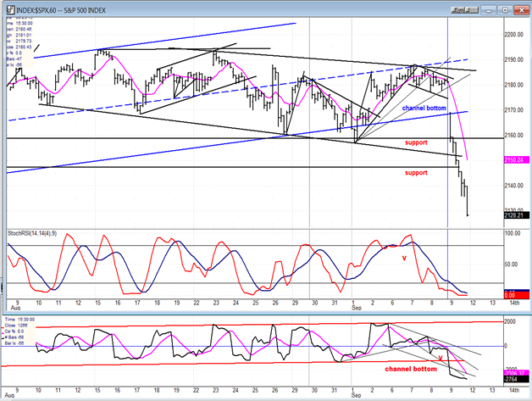Click the interval link button beside Sym
The image size is (532, 401).
tap(473, 10)
